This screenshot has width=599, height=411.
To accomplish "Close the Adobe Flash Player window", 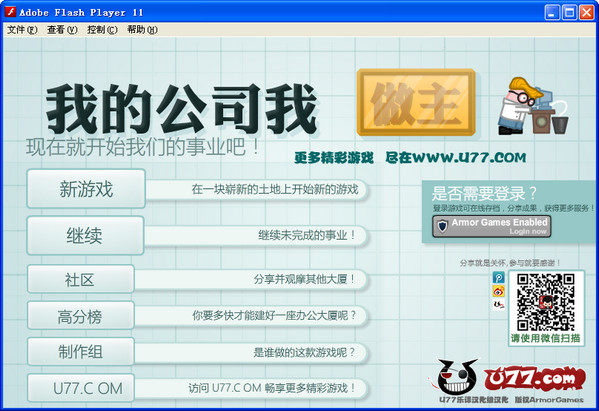I will pyautogui.click(x=586, y=12).
